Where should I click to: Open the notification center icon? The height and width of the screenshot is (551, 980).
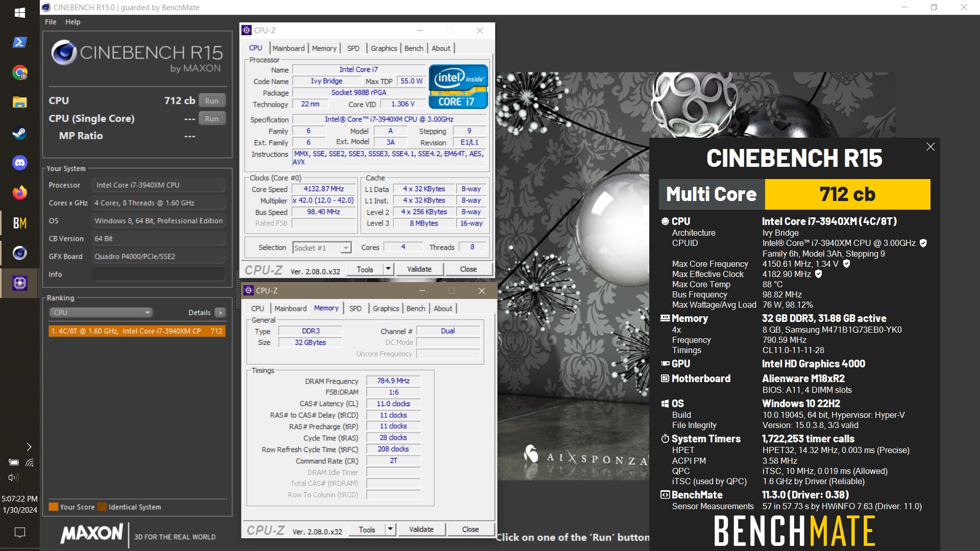tap(19, 533)
